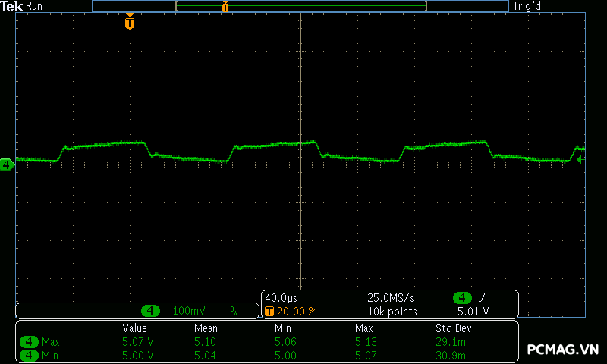The width and height of the screenshot is (607, 364).
Task: Click the record view bar at top
Action: pos(300,6)
